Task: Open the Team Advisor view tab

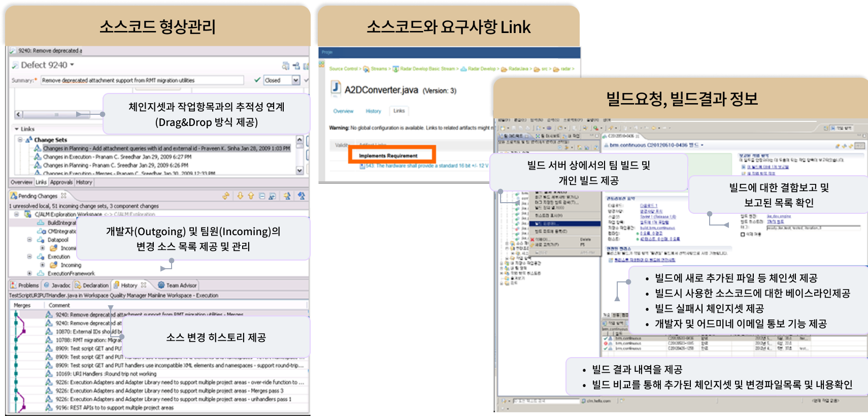Action: 177,285
